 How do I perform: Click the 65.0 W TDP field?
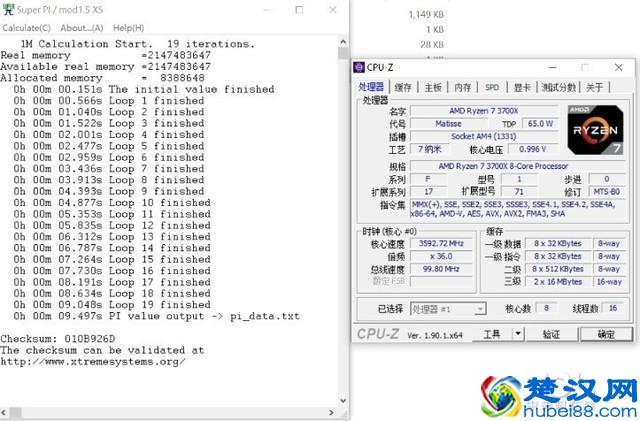click(x=540, y=124)
